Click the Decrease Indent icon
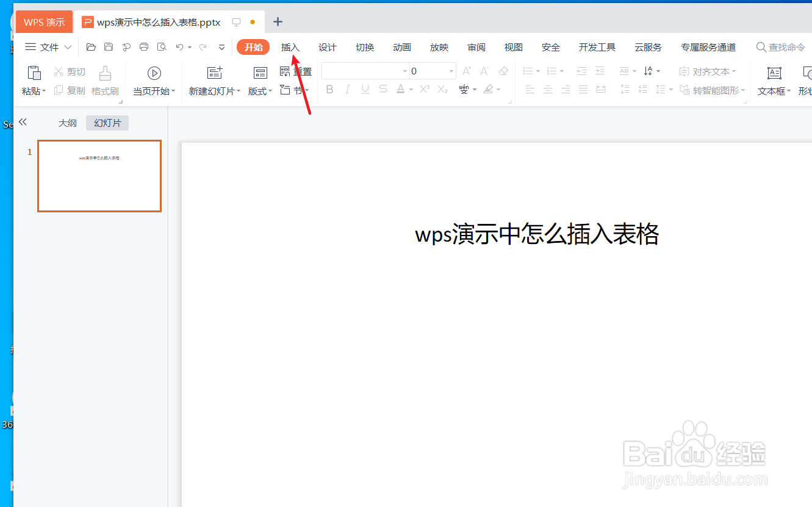 (x=581, y=71)
